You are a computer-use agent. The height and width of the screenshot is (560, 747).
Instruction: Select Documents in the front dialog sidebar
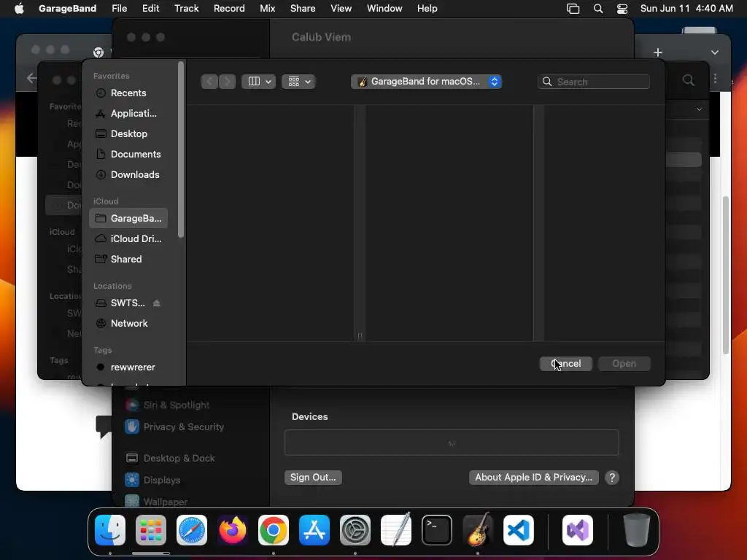click(x=128, y=155)
